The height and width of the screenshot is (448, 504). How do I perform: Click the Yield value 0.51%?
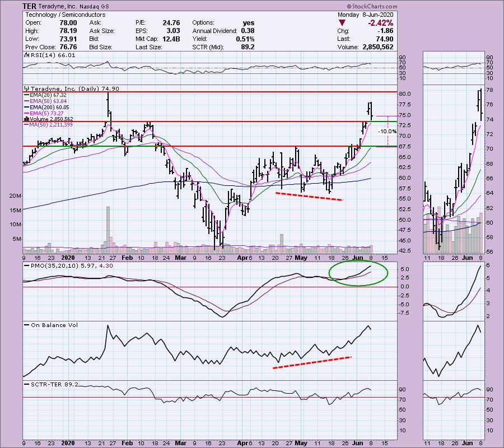click(245, 39)
